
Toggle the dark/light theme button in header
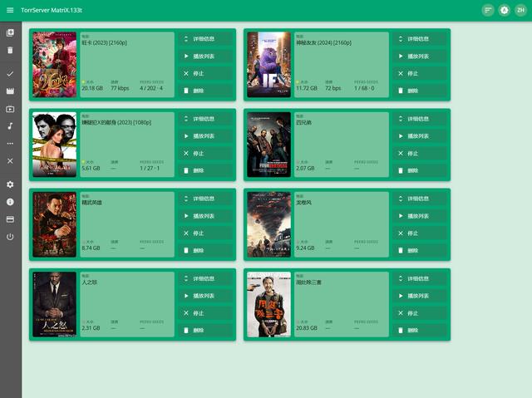click(505, 10)
